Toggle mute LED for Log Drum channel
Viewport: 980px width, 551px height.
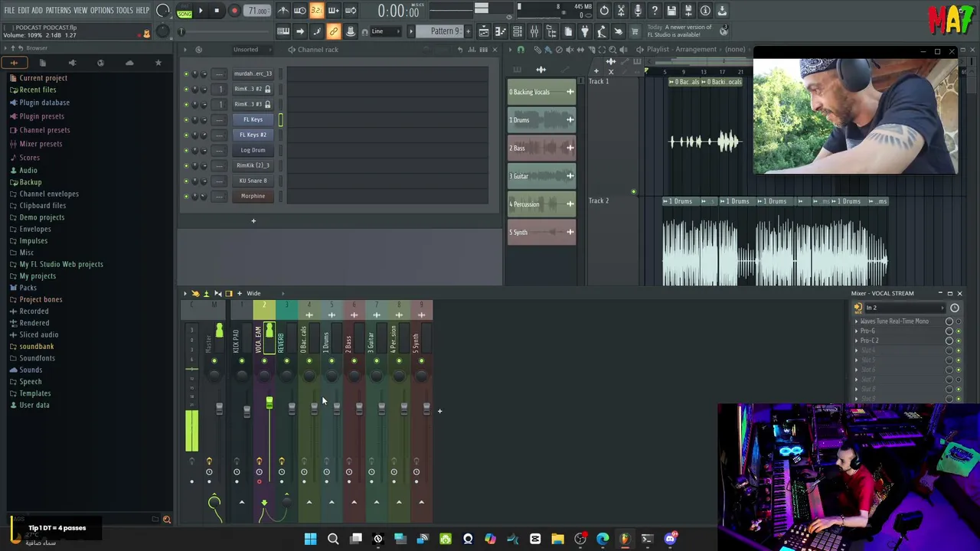185,150
